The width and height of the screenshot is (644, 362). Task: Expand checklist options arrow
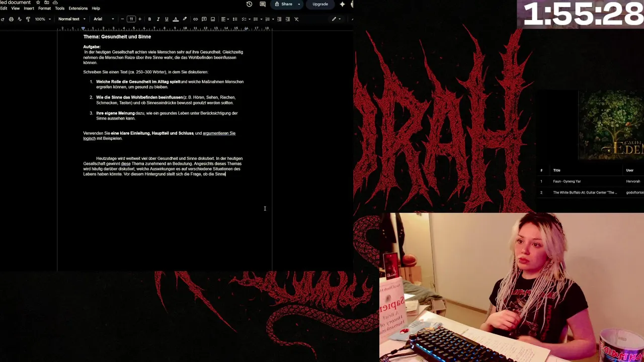249,19
